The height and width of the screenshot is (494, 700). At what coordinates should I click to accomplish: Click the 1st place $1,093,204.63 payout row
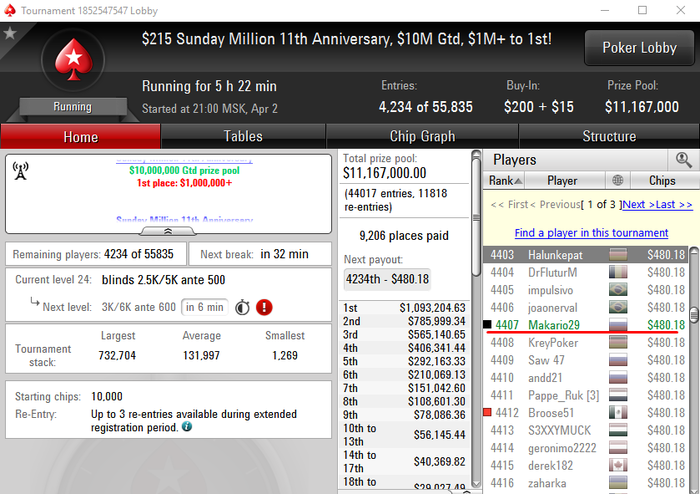pos(404,308)
